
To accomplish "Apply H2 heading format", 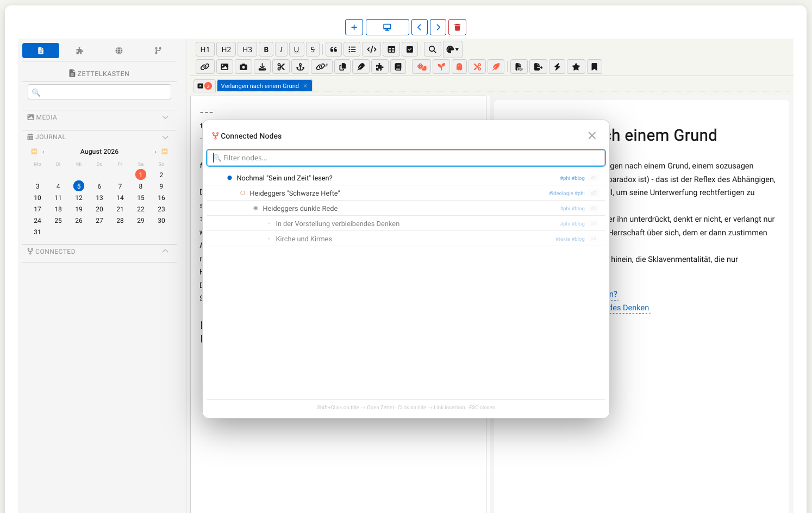I will [226, 49].
